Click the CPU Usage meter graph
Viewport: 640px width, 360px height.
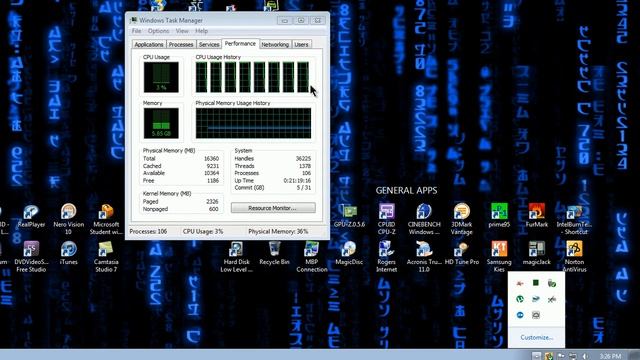tap(161, 77)
